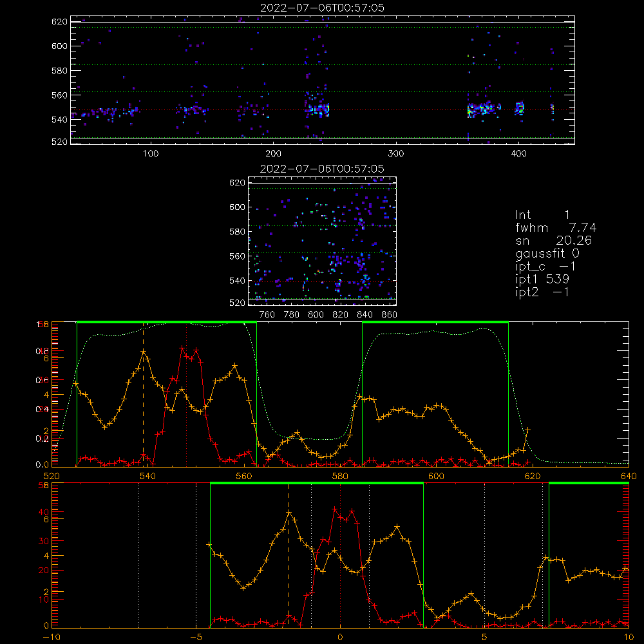Click x-axis label 5 on bottom plot
644x644 pixels.
coord(484,637)
